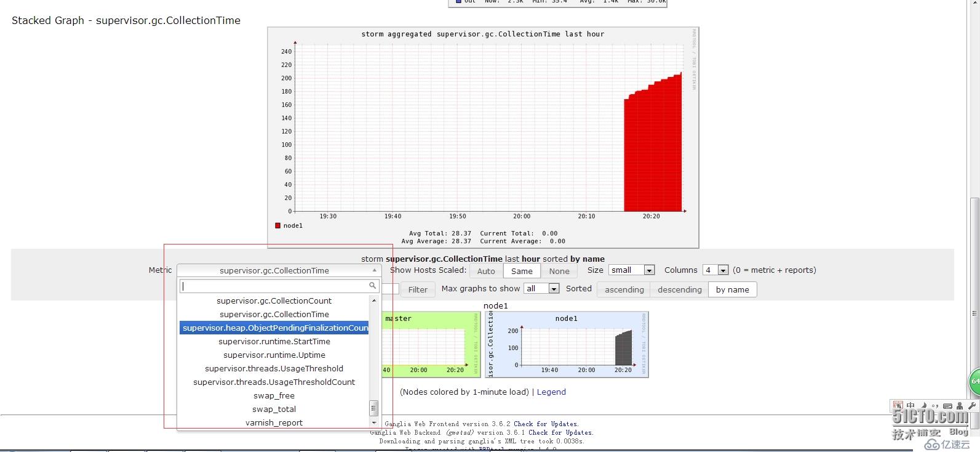
Task: Open the node1 small graph thumbnail
Action: (566, 344)
